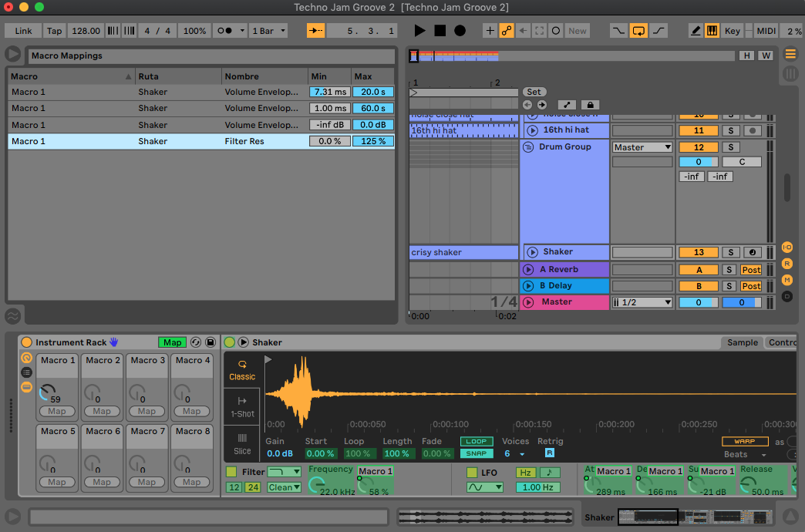805x532 pixels.
Task: Click the green Map button on Instrument Rack
Action: pyautogui.click(x=172, y=342)
